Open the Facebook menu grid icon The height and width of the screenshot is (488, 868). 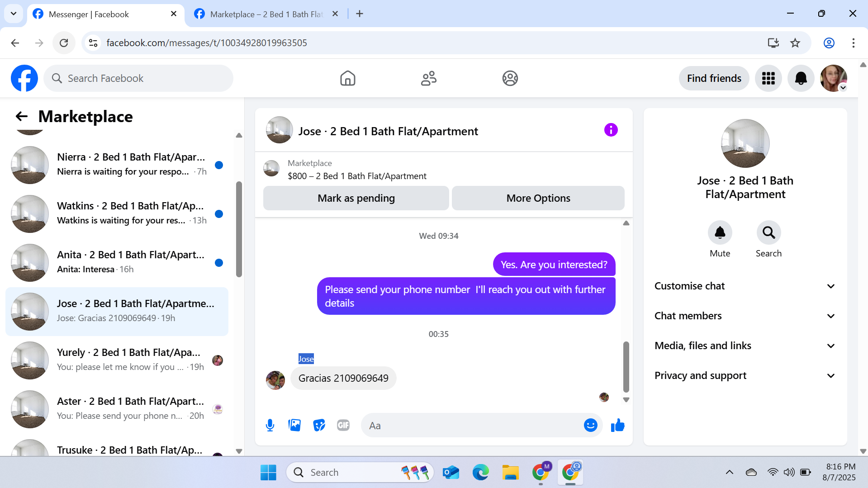(x=768, y=78)
